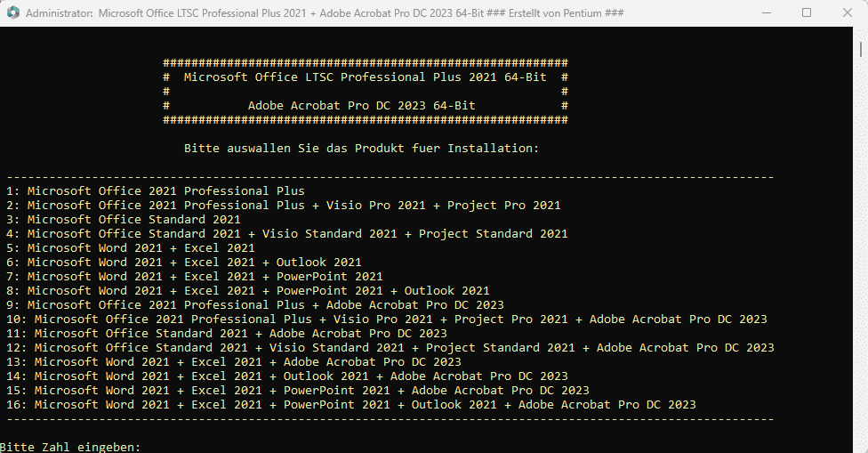This screenshot has width=868, height=453.
Task: Click option 15: Word, Excel, PowerPoint, Adobe Acrobat
Action: (x=298, y=391)
